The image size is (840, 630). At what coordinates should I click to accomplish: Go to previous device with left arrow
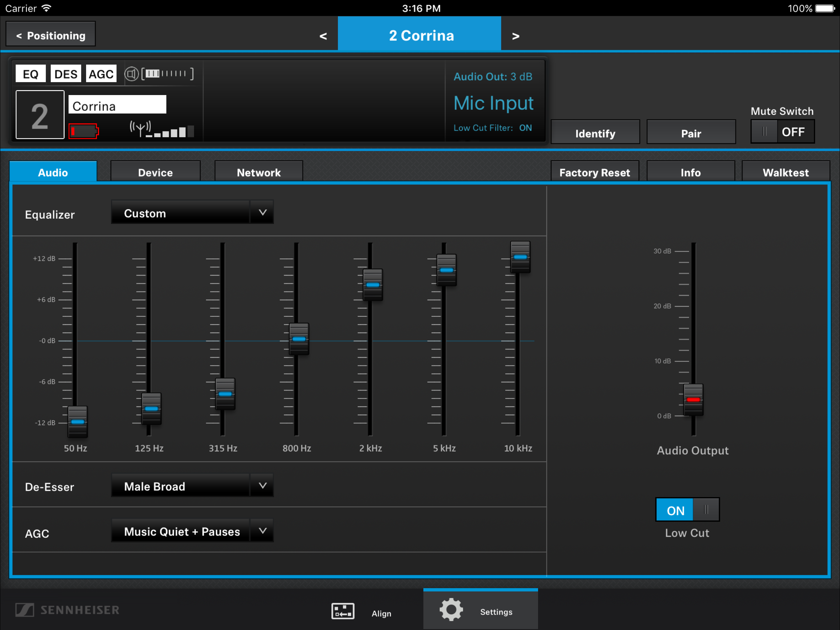323,36
